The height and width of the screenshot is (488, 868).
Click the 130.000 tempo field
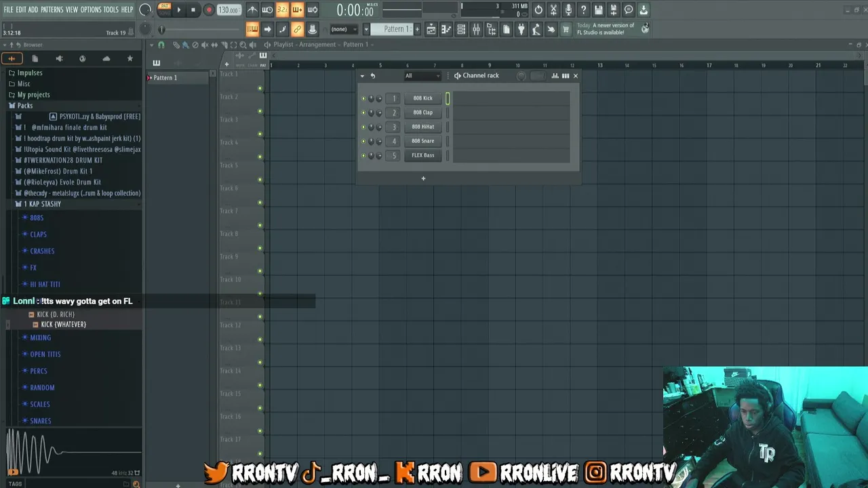(x=229, y=10)
